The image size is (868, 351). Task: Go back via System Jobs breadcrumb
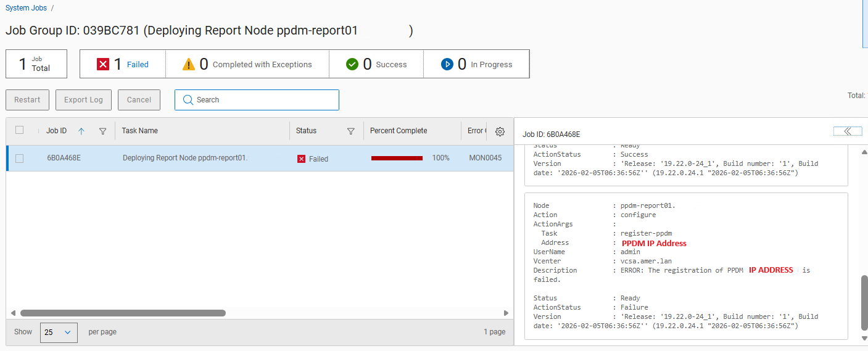point(26,7)
